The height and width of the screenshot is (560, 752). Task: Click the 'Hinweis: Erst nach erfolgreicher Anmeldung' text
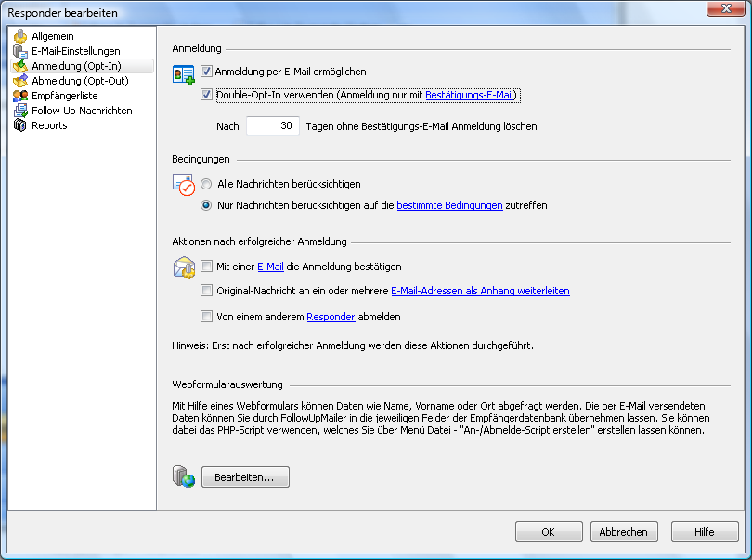[353, 345]
